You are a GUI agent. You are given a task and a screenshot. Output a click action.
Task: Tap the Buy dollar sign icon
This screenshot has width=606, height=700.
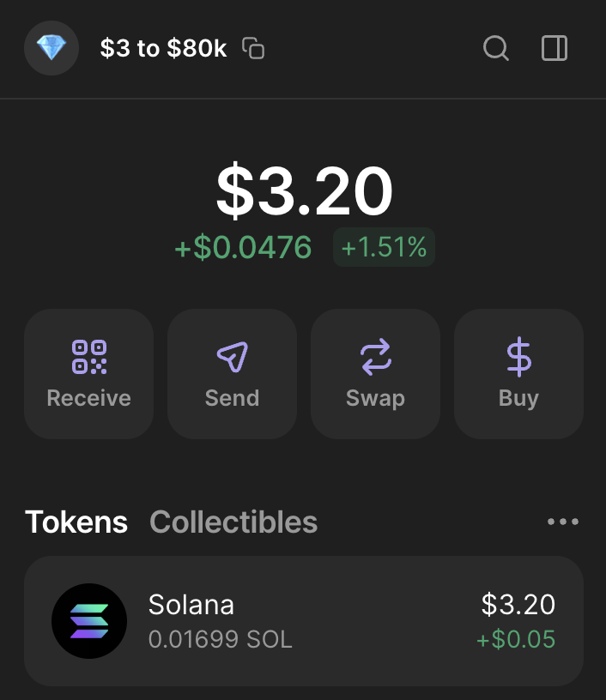[519, 357]
